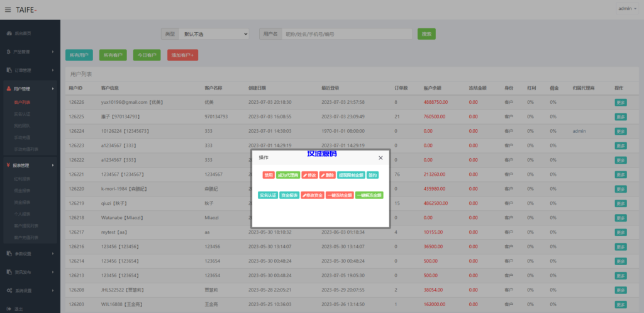Image resolution: width=644 pixels, height=313 pixels.
Task: Expand 订单管理 in the sidebar
Action: tap(30, 70)
